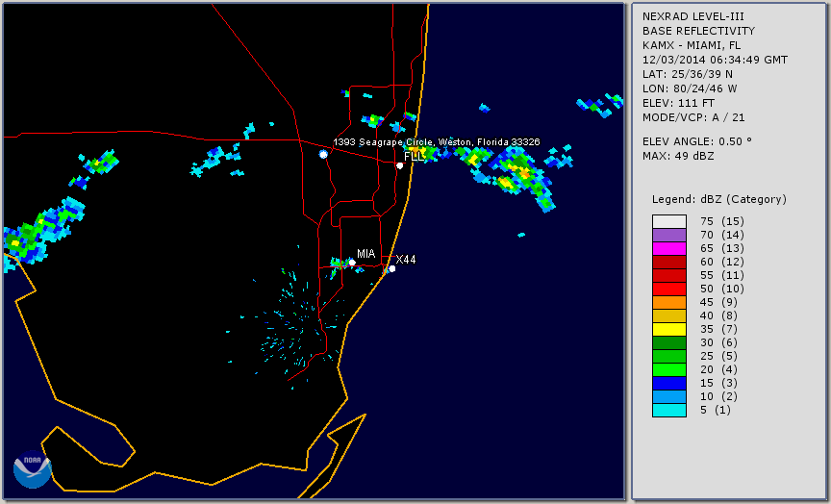Click the Weston address location marker
831x504 pixels.
click(323, 154)
